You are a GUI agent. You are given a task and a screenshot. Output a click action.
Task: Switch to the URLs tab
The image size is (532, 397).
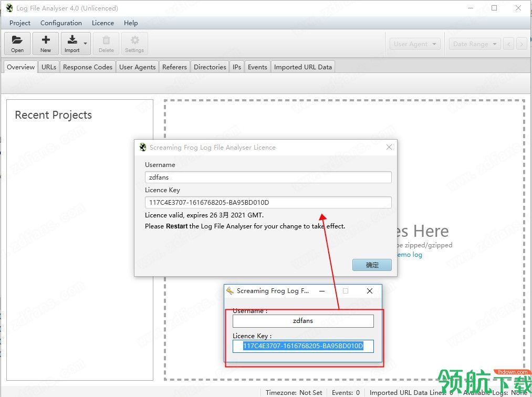[x=49, y=67]
